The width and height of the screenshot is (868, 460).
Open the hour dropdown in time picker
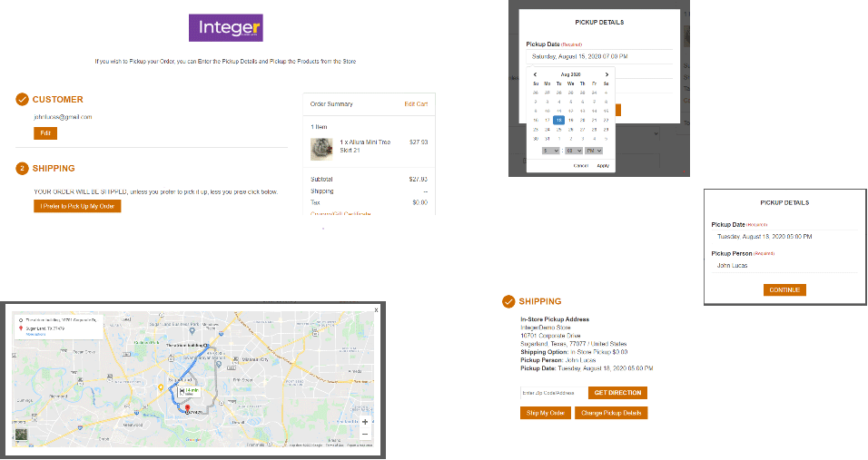551,151
